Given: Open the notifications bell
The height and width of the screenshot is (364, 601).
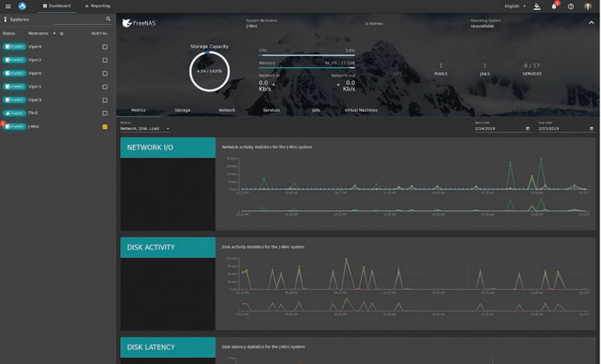Looking at the screenshot, I should (554, 6).
